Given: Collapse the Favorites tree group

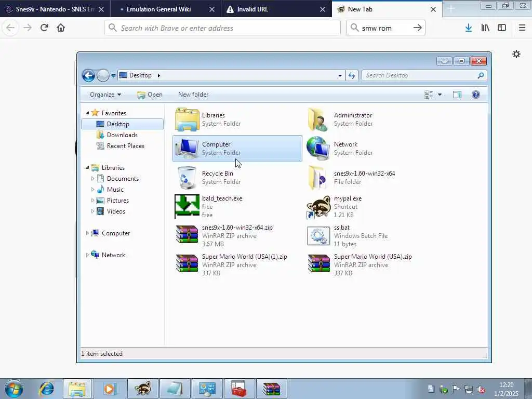Looking at the screenshot, I should [x=87, y=113].
